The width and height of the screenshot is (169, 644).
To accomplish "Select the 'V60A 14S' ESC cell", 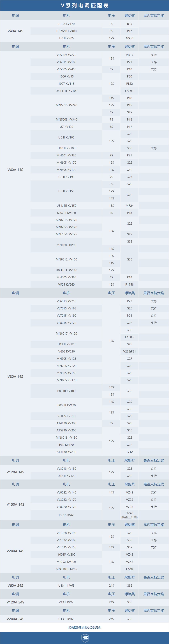I will [x=15, y=170].
